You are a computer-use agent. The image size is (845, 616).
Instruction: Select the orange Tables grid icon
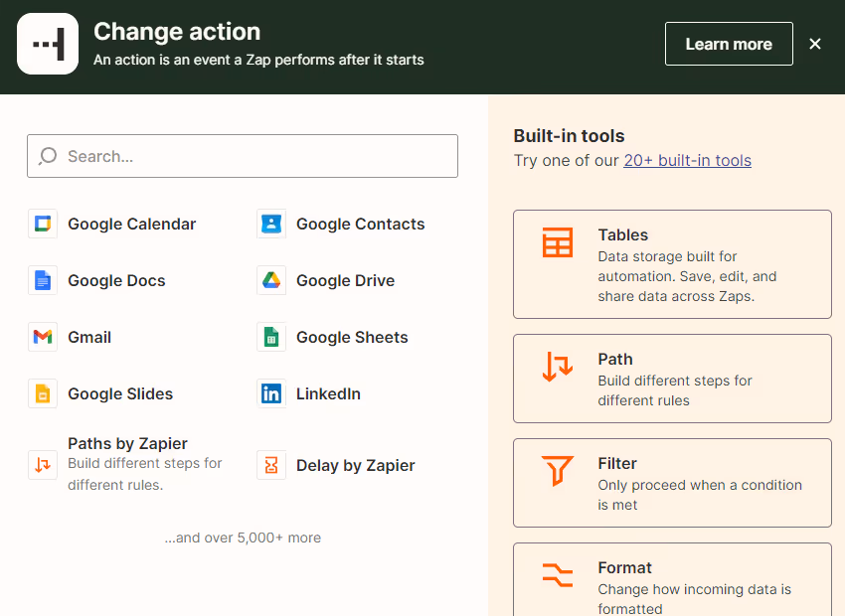tap(558, 241)
